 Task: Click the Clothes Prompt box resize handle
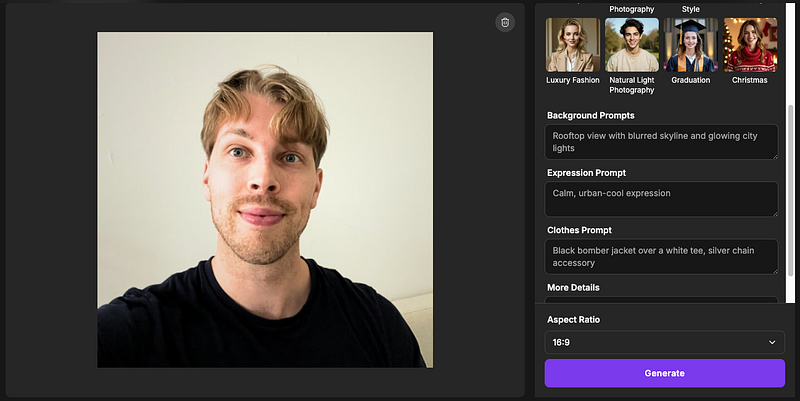(773, 270)
